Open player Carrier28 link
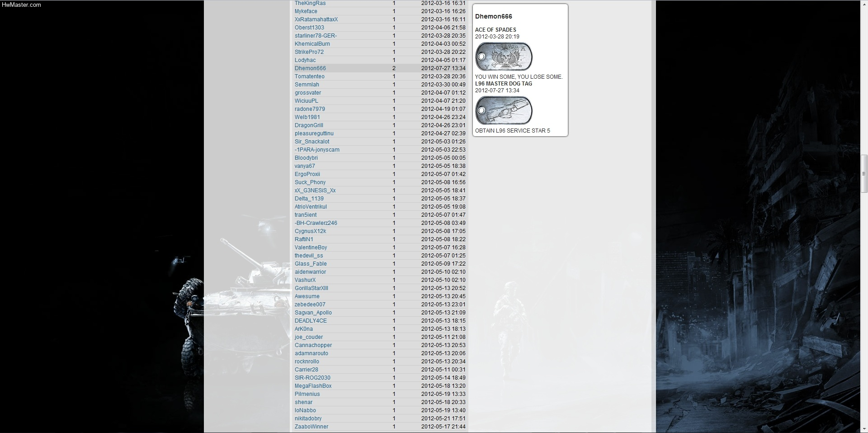The image size is (868, 433). pyautogui.click(x=307, y=370)
